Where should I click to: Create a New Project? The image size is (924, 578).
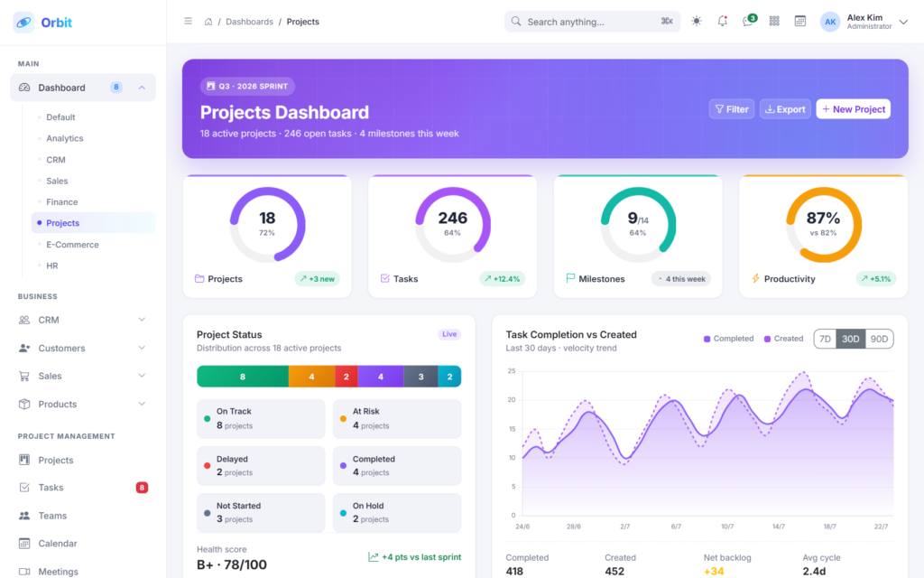pos(854,109)
